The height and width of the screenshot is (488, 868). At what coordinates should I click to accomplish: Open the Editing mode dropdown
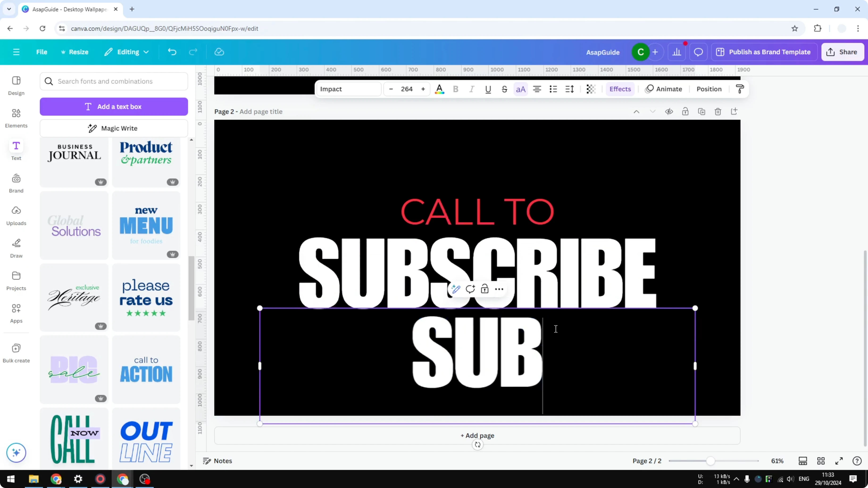click(x=126, y=52)
